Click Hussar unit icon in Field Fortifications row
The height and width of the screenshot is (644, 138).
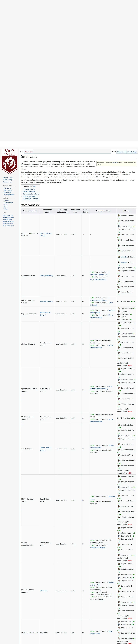pos(119,292)
